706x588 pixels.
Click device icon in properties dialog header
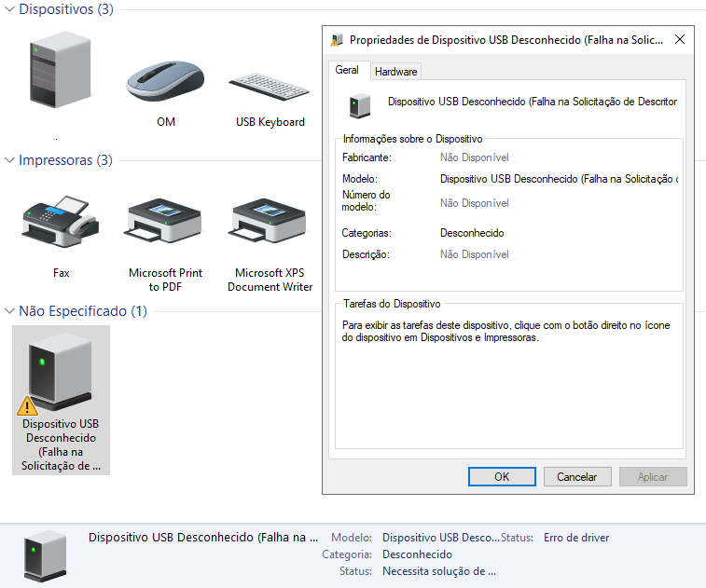click(360, 105)
